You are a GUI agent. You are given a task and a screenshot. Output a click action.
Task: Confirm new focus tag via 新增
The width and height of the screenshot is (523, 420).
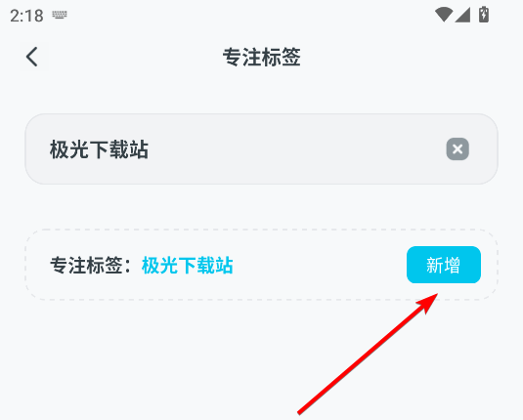point(444,265)
